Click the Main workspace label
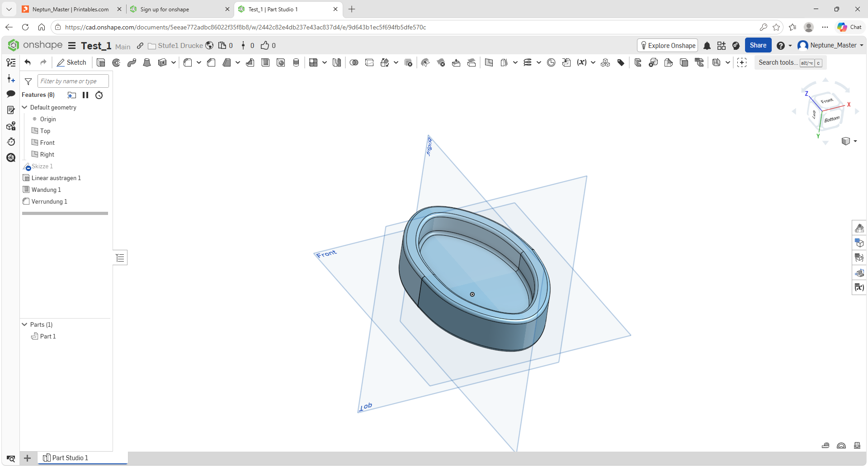 click(x=123, y=47)
